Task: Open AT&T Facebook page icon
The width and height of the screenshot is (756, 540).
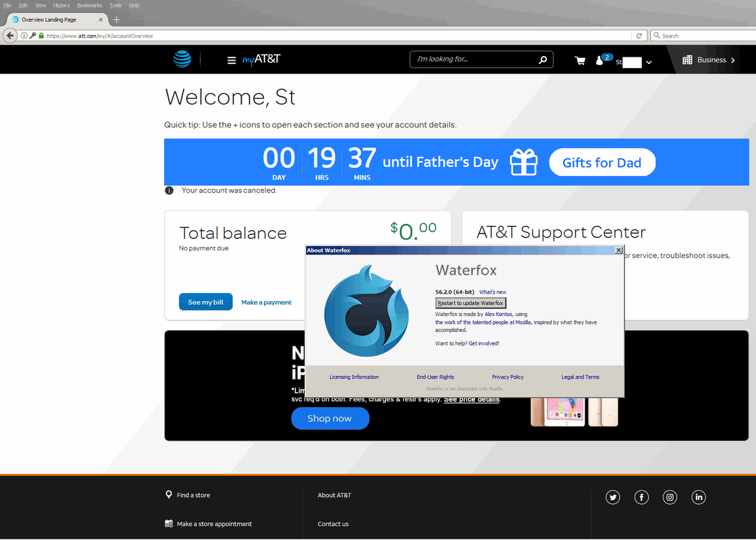Action: pos(641,497)
